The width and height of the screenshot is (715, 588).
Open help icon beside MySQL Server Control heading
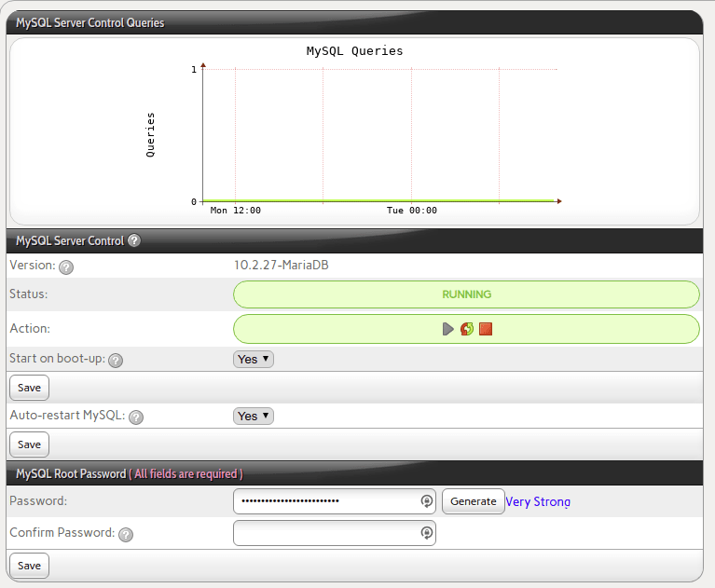coord(134,240)
